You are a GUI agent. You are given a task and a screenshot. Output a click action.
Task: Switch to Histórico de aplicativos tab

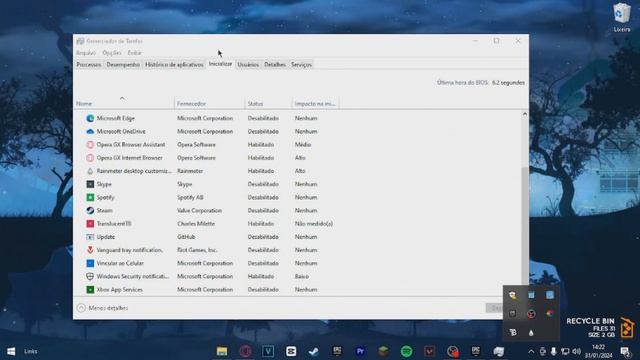click(174, 64)
